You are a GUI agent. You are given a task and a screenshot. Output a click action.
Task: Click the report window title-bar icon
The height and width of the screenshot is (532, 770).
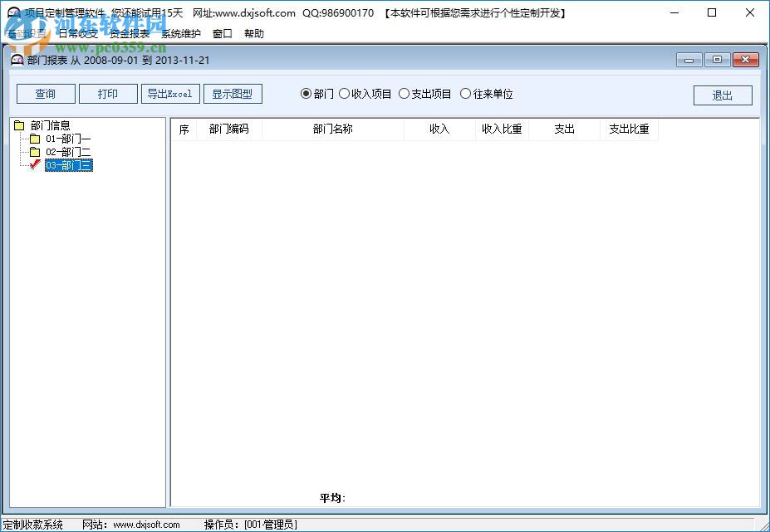(17, 60)
